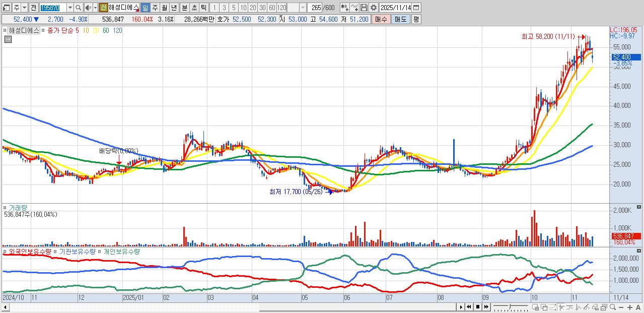
Task: Zoom in with the plus icon at bottom right
Action: [x=630, y=307]
